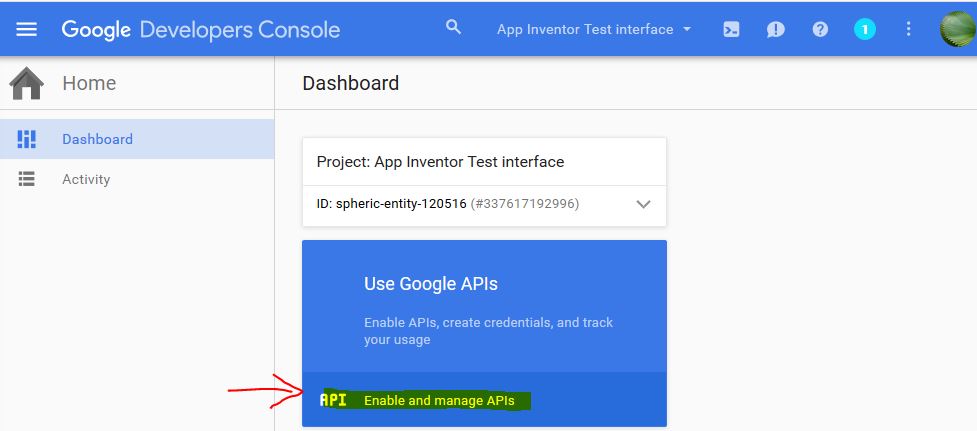Activate the Google Cloud Shell icon
977x431 pixels.
[x=731, y=29]
